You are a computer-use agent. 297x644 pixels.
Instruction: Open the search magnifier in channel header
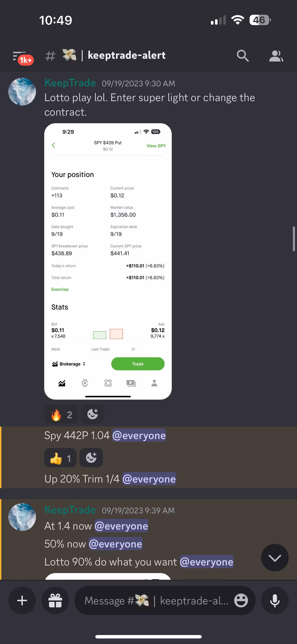(x=243, y=56)
